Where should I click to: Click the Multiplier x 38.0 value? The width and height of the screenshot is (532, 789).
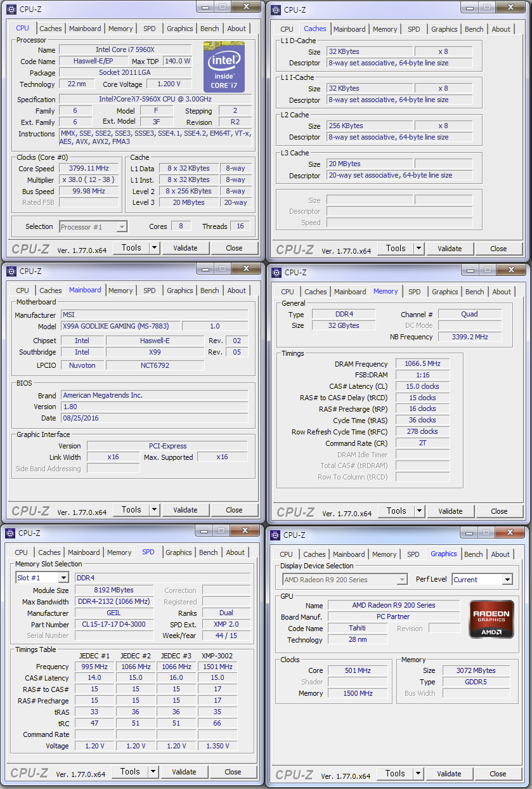pyautogui.click(x=89, y=179)
